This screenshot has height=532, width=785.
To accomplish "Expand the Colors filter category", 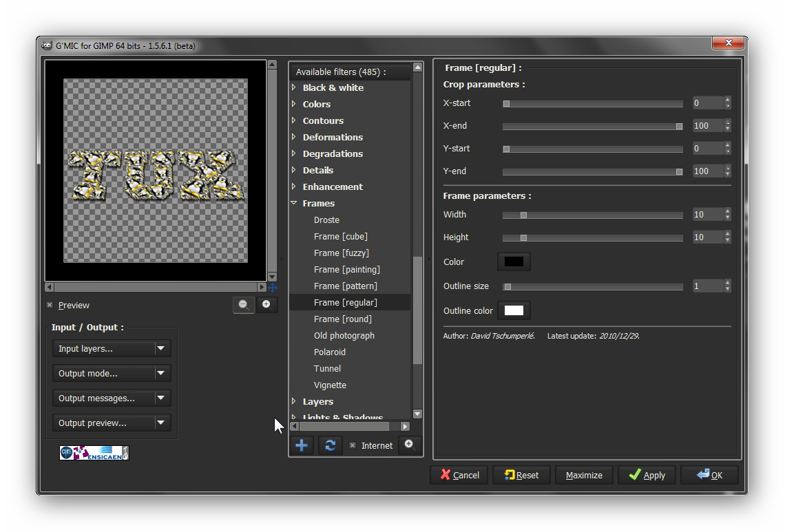I will click(x=294, y=104).
